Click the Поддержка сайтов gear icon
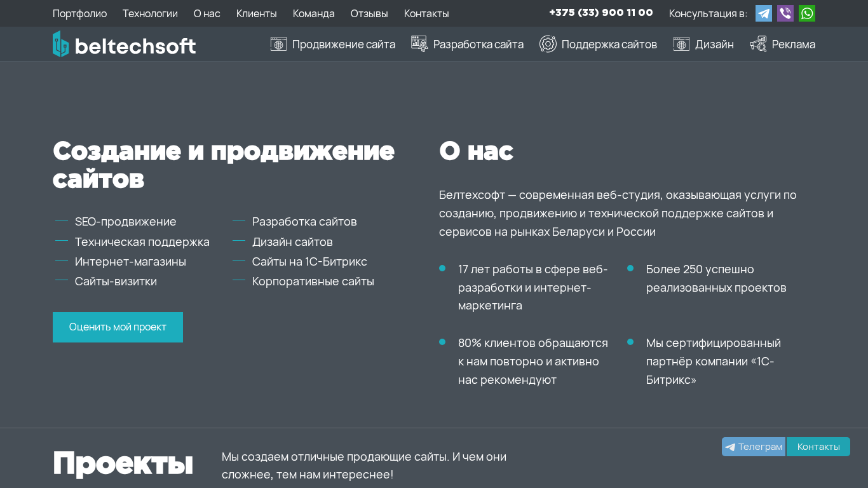The width and height of the screenshot is (868, 488). tap(548, 44)
